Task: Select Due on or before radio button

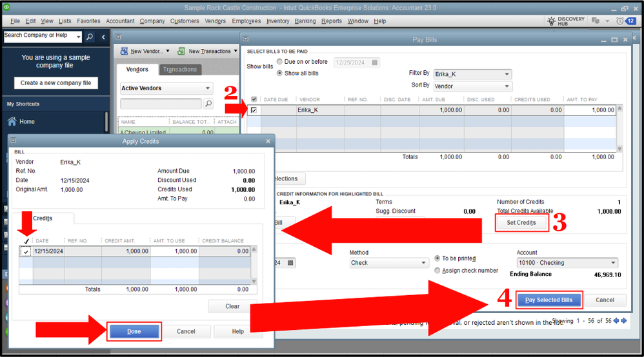Action: point(279,62)
